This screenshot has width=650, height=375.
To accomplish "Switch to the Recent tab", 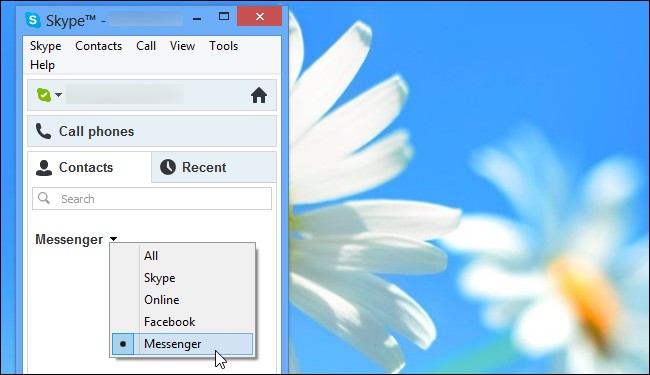I will point(214,167).
